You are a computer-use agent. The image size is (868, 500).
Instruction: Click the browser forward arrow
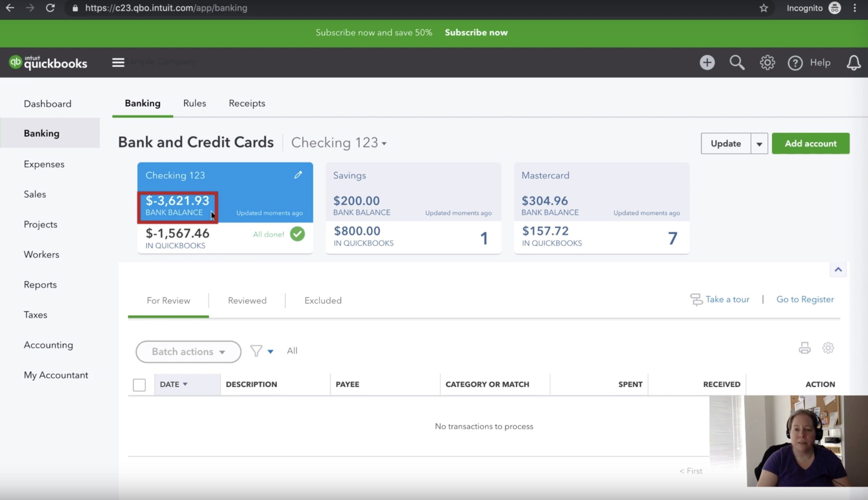[30, 8]
